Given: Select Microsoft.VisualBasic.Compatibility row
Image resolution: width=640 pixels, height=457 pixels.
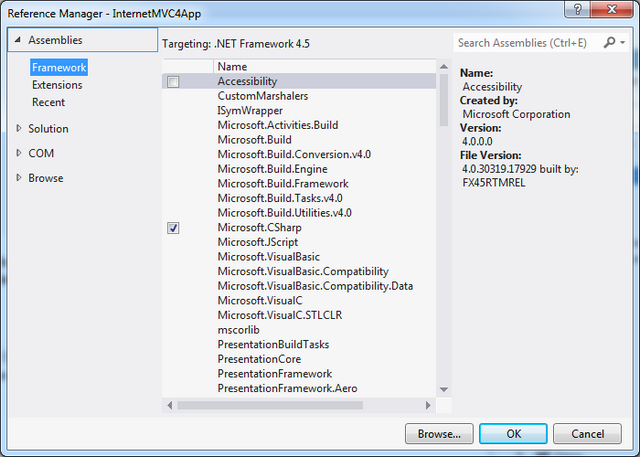Looking at the screenshot, I should pyautogui.click(x=299, y=271).
